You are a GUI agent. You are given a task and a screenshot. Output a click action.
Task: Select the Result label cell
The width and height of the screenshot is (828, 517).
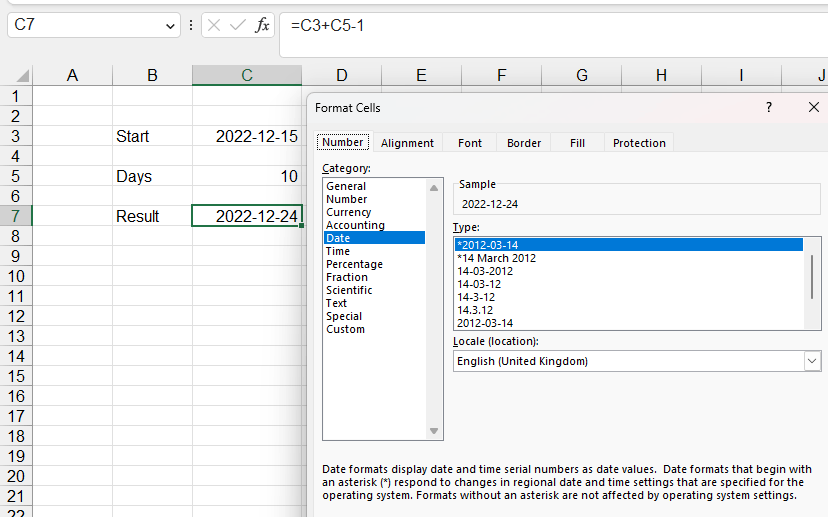(152, 216)
